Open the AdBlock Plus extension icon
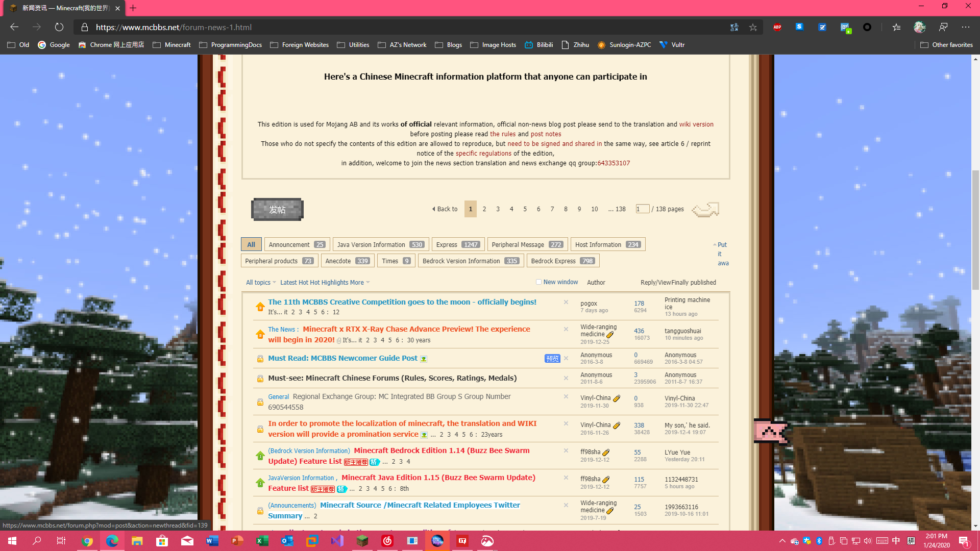 tap(777, 27)
